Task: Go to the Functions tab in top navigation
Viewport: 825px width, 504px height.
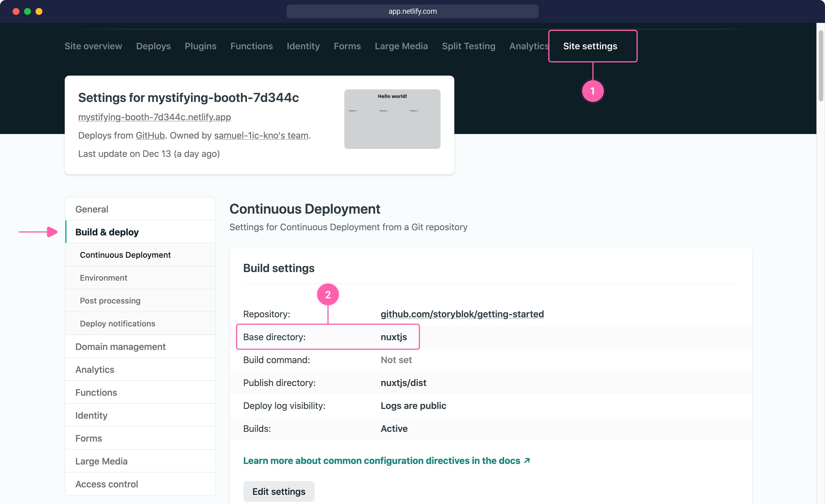Action: click(252, 46)
